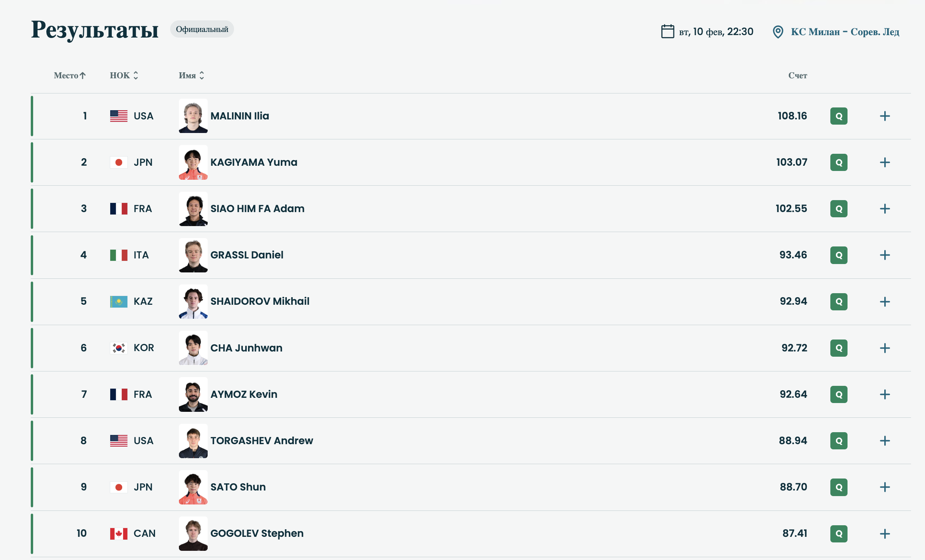
Task: Click GRASSL Daniel's profile photo
Action: coord(193,255)
